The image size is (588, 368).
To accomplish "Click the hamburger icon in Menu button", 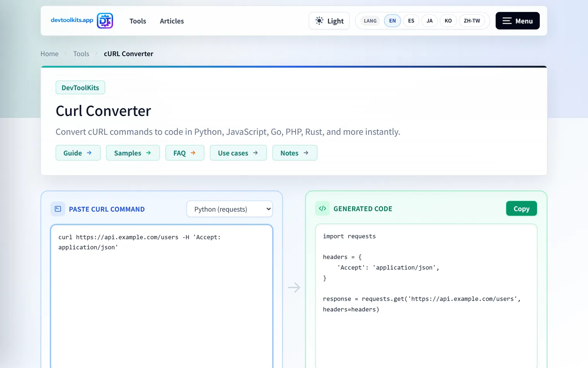I will coord(507,21).
